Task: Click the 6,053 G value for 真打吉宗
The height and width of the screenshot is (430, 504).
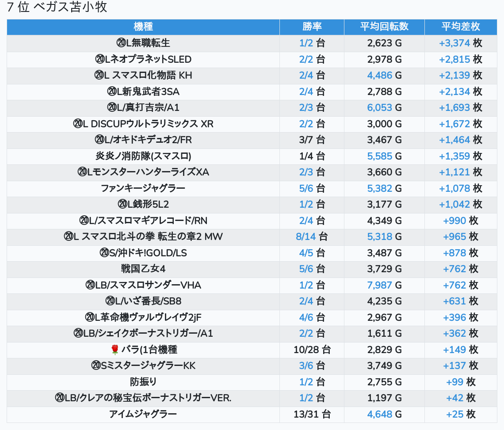Action: coord(379,108)
